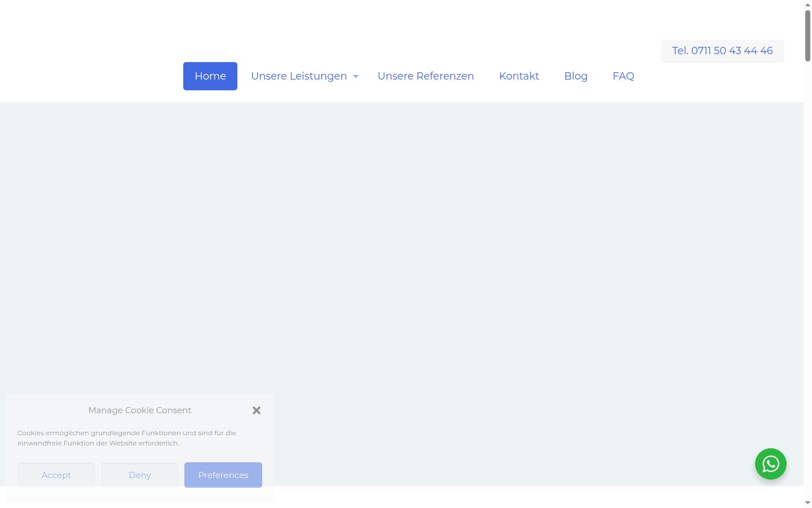This screenshot has height=508, width=812.
Task: Click the cookie description text paragraph
Action: (x=127, y=438)
